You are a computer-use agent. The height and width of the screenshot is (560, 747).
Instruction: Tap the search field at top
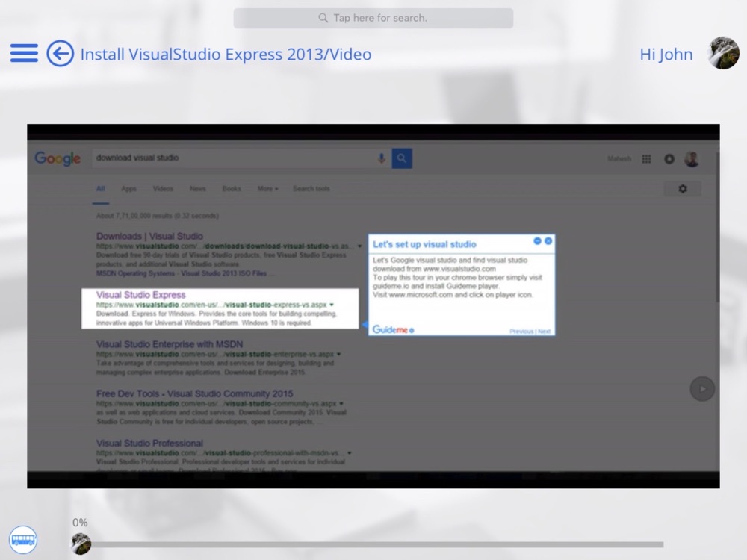[x=373, y=18]
